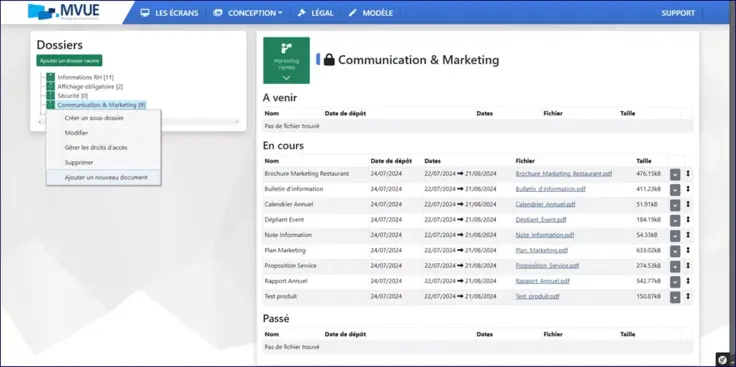Open Note_Information.pdf file
Viewport: 736px width, 367px height.
point(544,235)
